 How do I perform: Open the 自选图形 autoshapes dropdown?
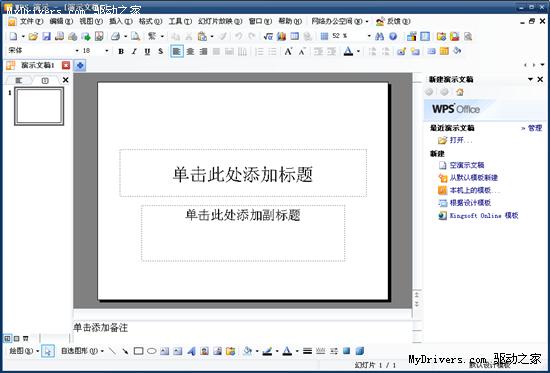coord(82,351)
